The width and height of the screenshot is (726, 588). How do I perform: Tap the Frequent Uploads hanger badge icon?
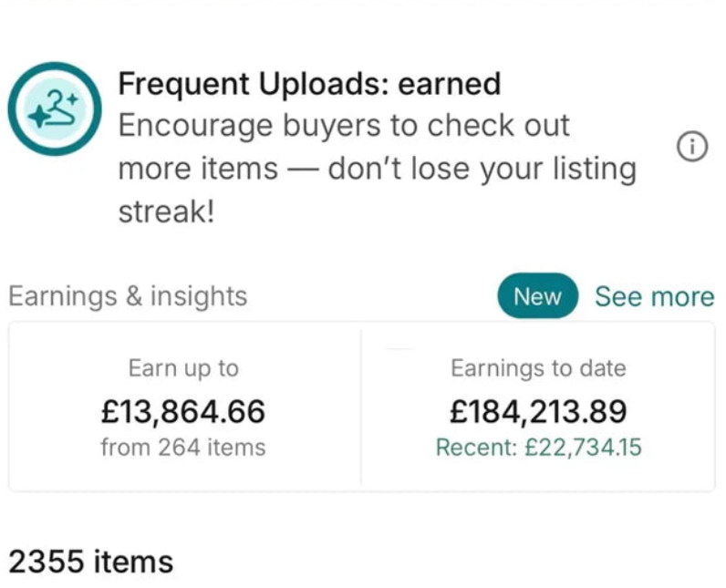point(55,108)
